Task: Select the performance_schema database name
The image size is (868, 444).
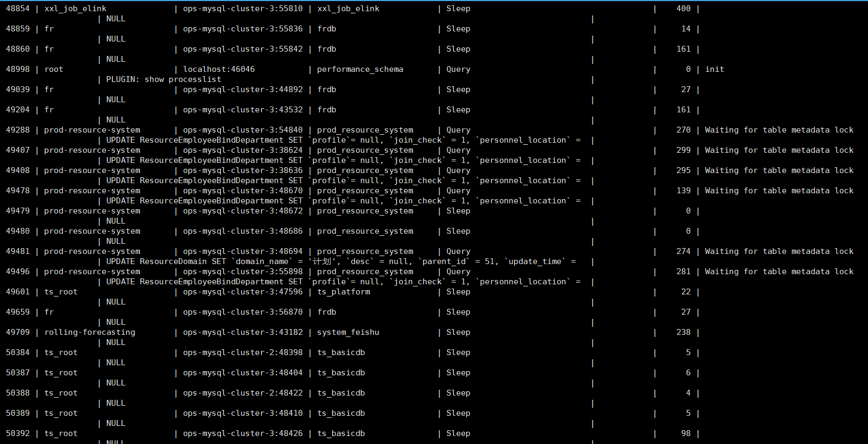Action: (x=360, y=69)
